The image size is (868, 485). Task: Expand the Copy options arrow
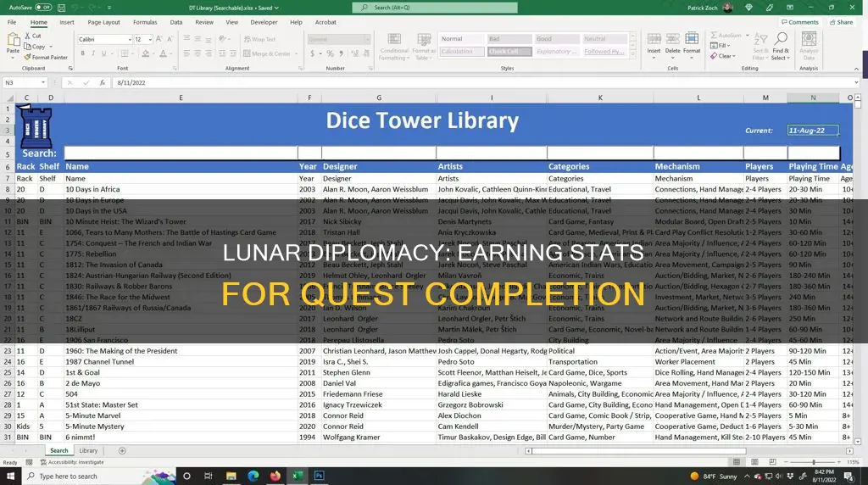coord(51,47)
